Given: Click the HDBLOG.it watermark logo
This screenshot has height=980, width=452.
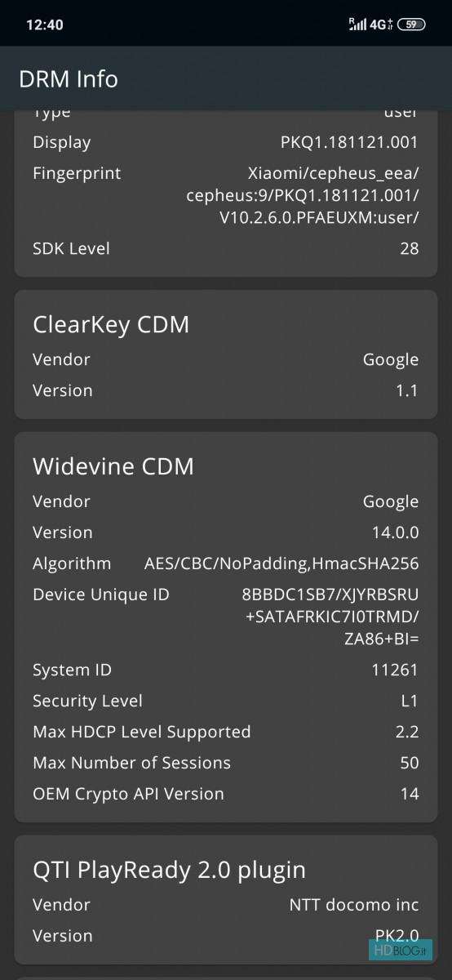Looking at the screenshot, I should pyautogui.click(x=400, y=951).
